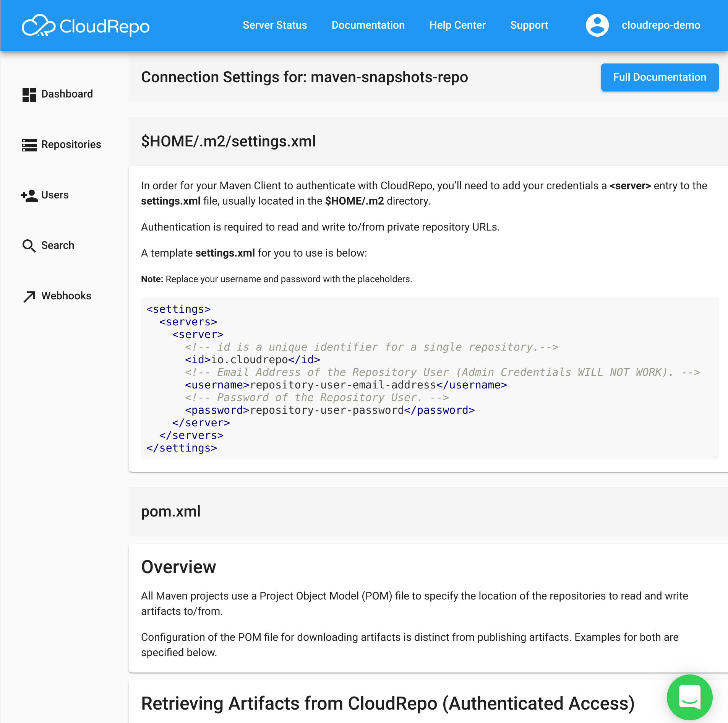The height and width of the screenshot is (723, 728).
Task: Click the Connection Settings page title
Action: click(x=305, y=77)
